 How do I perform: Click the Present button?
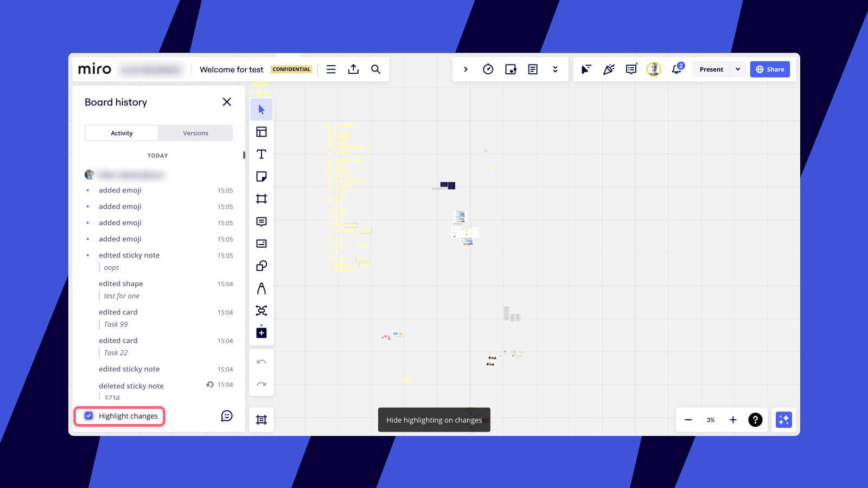tap(711, 69)
